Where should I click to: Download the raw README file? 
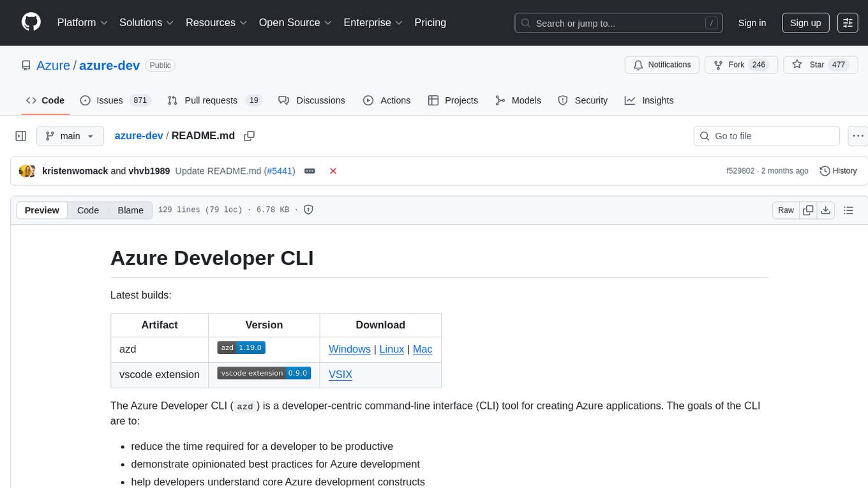coord(825,210)
